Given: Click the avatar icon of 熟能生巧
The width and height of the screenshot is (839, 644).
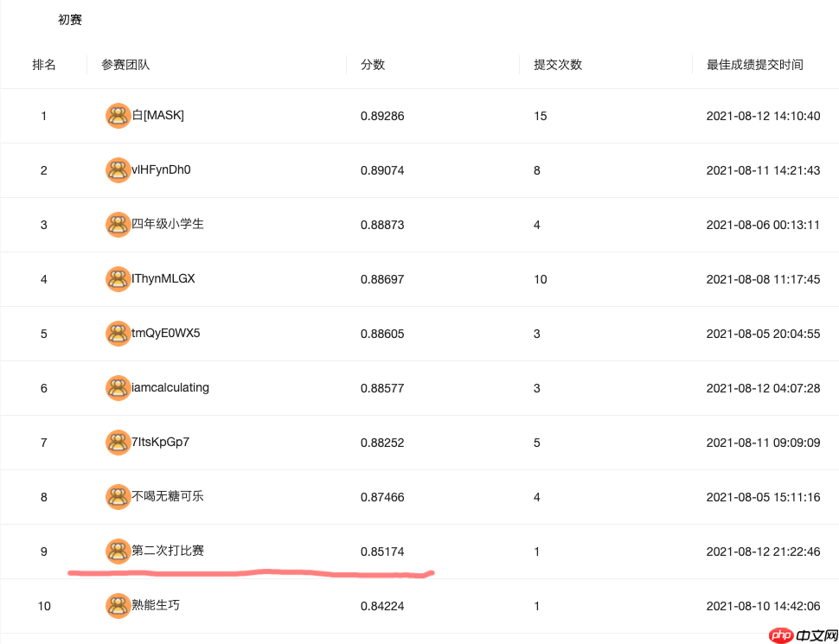Looking at the screenshot, I should (118, 606).
